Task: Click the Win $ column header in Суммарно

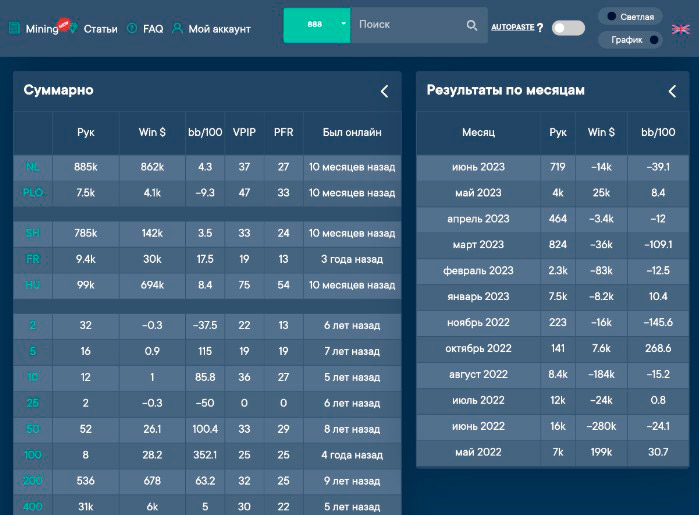Action: [x=152, y=132]
